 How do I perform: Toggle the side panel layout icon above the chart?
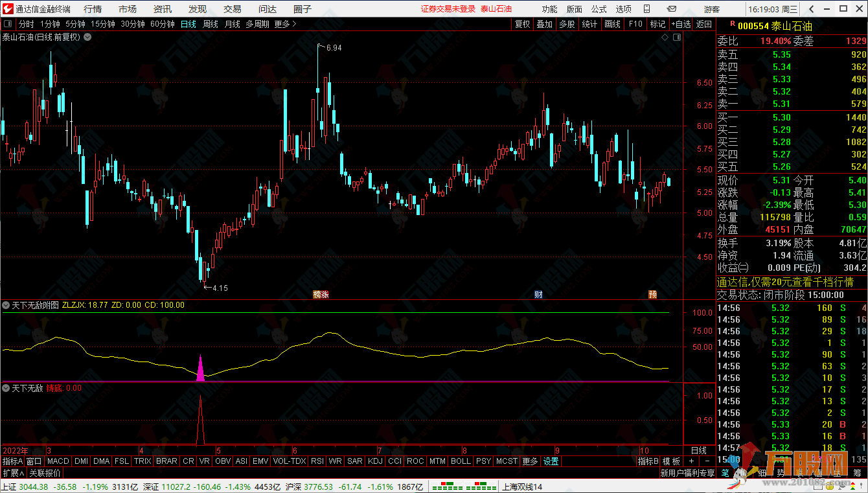pos(677,38)
